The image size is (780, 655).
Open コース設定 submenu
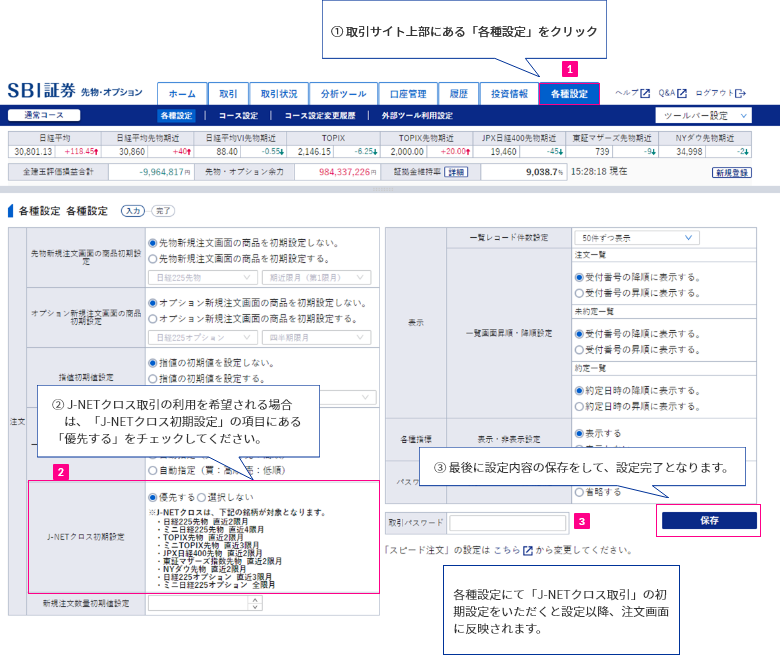238,115
